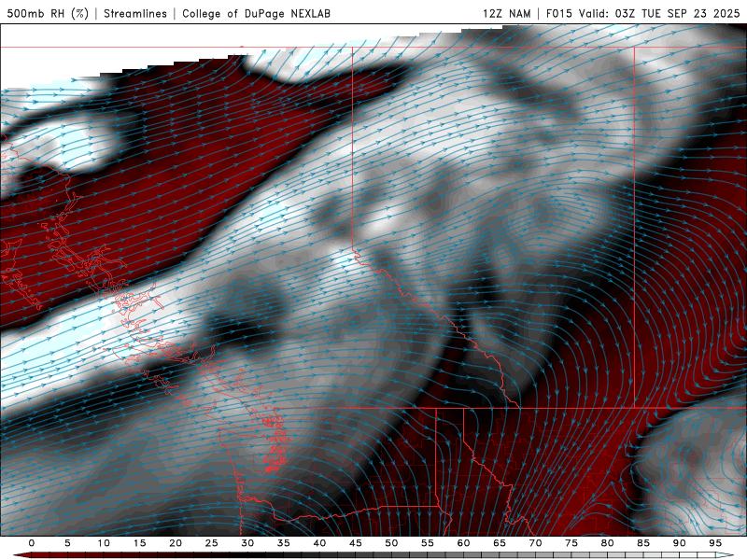
Task: Click the '80' label on the color scale
Action: click(x=607, y=543)
